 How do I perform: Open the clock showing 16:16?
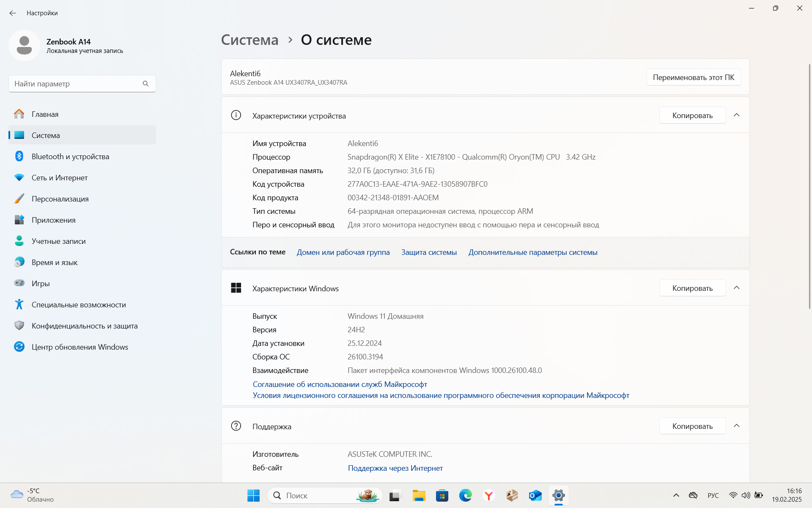787,495
